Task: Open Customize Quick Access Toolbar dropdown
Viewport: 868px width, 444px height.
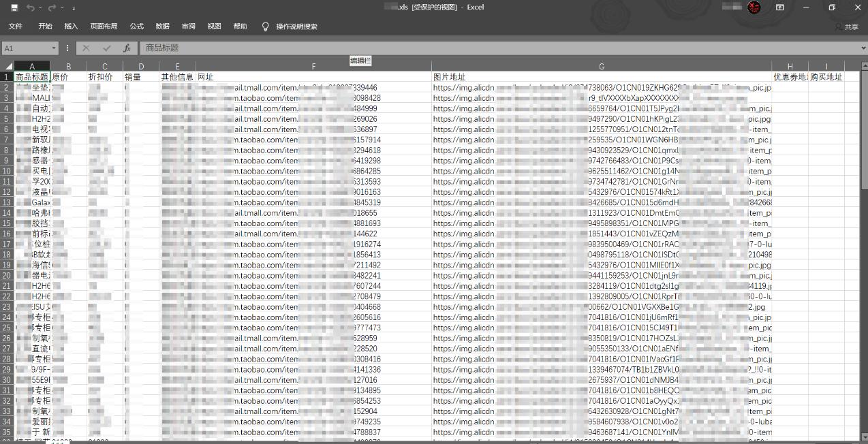Action: coord(74,8)
